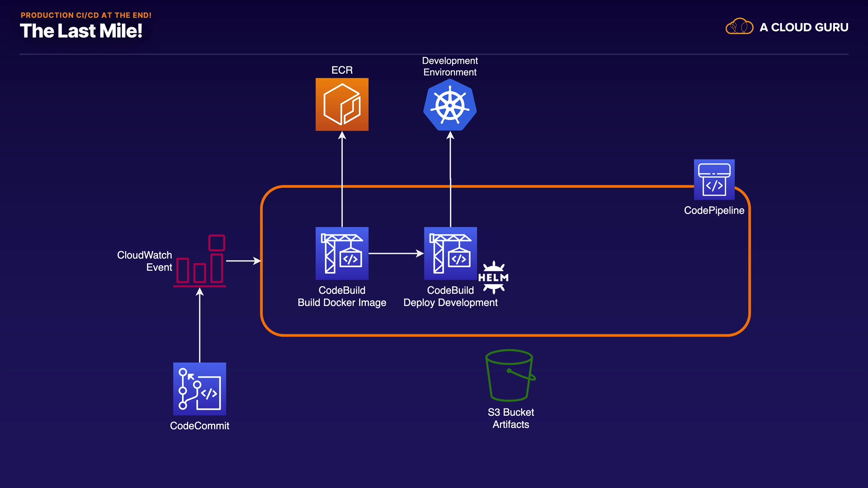Viewport: 868px width, 488px height.
Task: Click the 'Build Docker Image' caption text
Action: pos(342,302)
